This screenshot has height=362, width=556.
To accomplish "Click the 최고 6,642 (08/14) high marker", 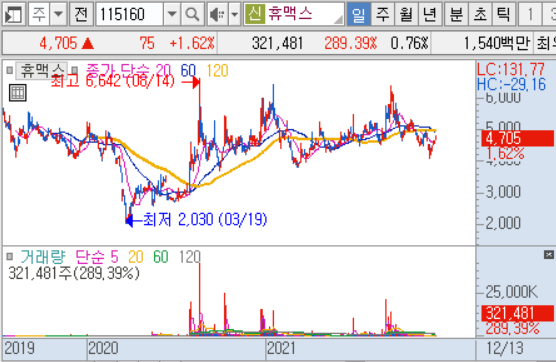I will [113, 82].
